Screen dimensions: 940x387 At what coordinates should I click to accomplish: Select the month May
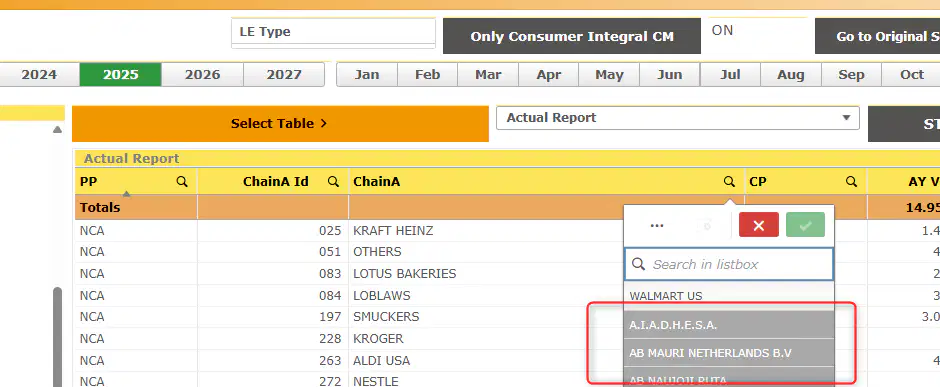click(x=609, y=74)
